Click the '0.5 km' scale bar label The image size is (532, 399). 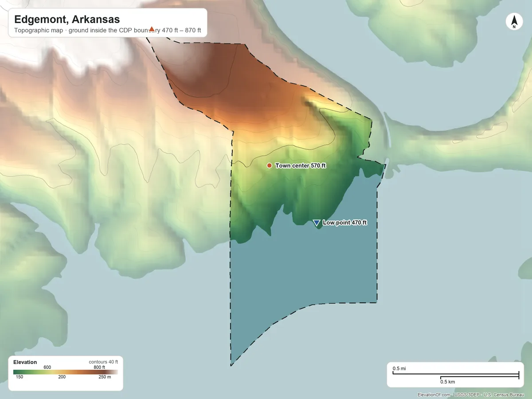point(448,382)
